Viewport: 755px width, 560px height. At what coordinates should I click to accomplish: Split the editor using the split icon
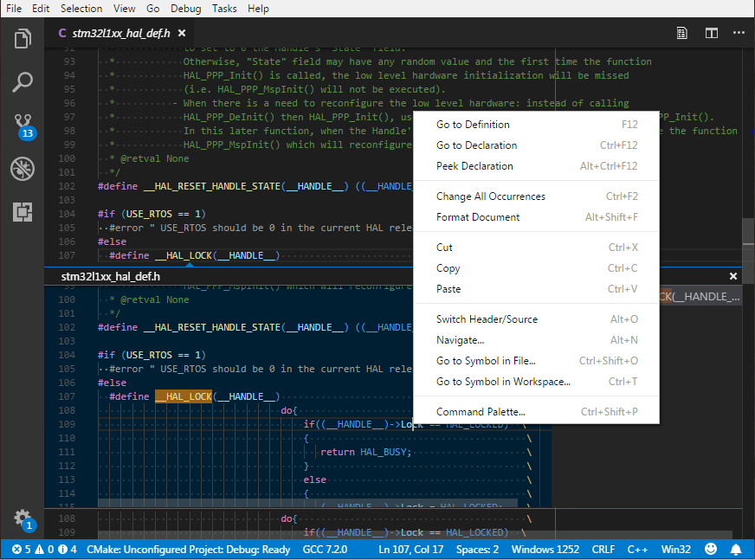pyautogui.click(x=712, y=32)
